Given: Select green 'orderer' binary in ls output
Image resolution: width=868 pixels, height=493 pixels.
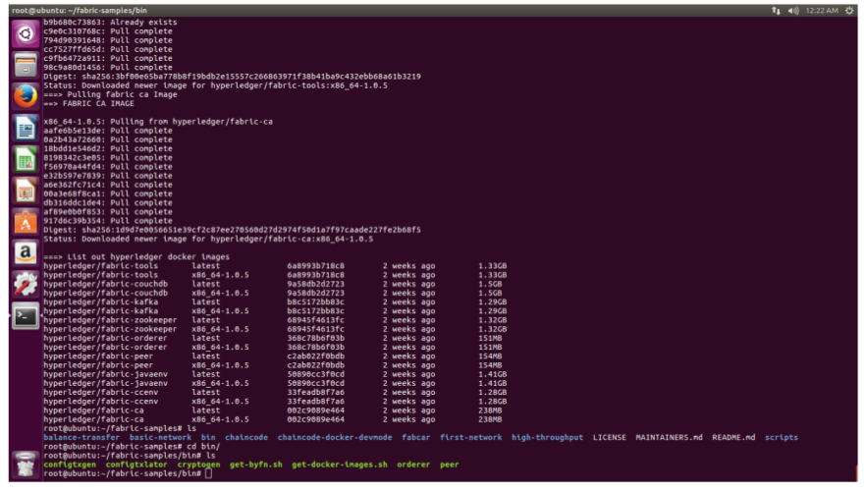Looking at the screenshot, I should [x=413, y=465].
